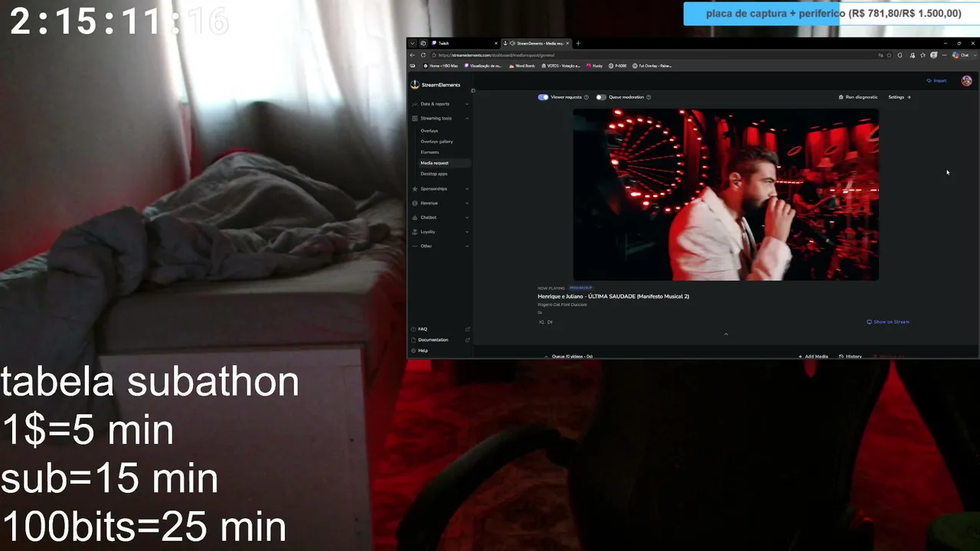Expand the Data & reports section
Screen dimensions: 980x551
440,104
